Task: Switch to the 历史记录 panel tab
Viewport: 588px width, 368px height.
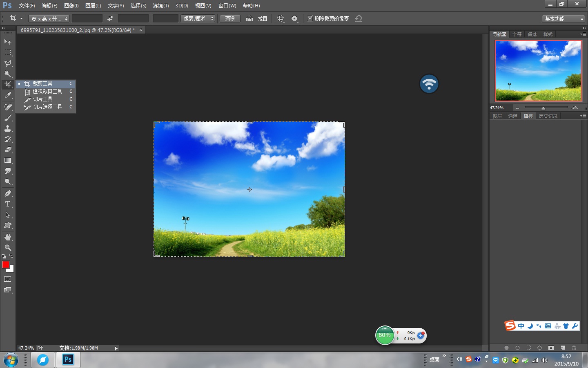Action: point(548,116)
